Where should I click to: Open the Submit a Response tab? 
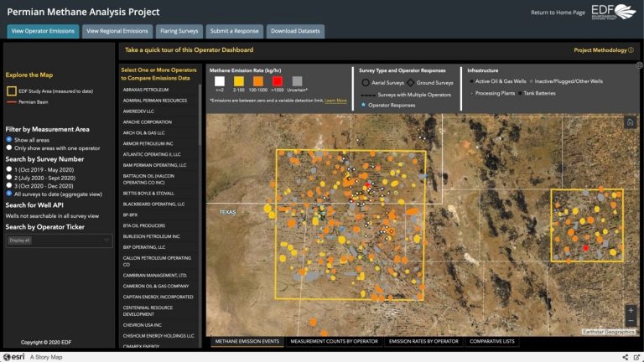(x=235, y=31)
